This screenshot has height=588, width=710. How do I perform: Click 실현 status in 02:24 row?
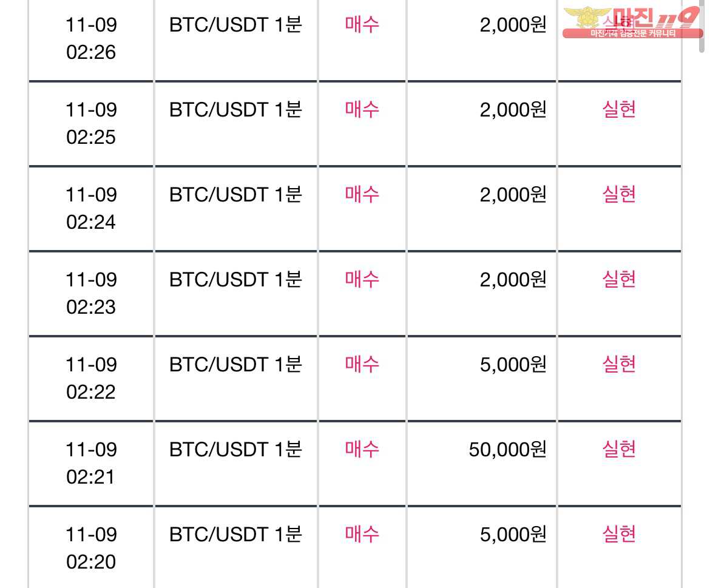pyautogui.click(x=619, y=194)
